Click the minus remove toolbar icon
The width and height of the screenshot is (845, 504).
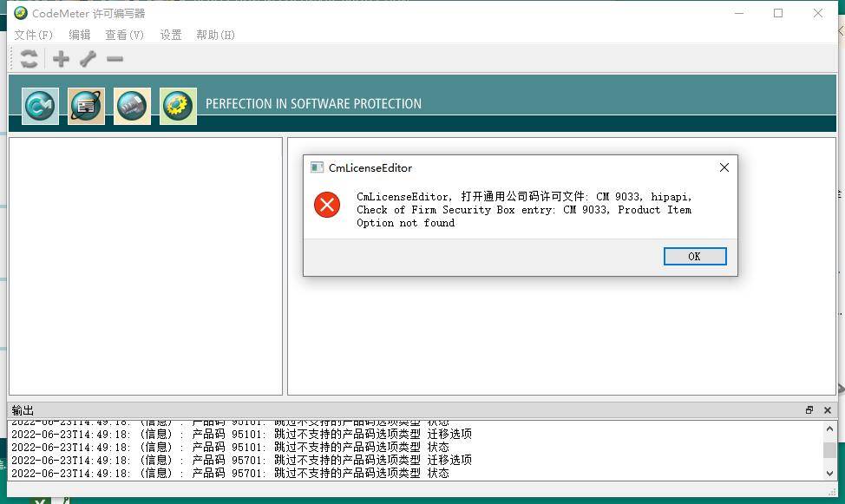(115, 59)
